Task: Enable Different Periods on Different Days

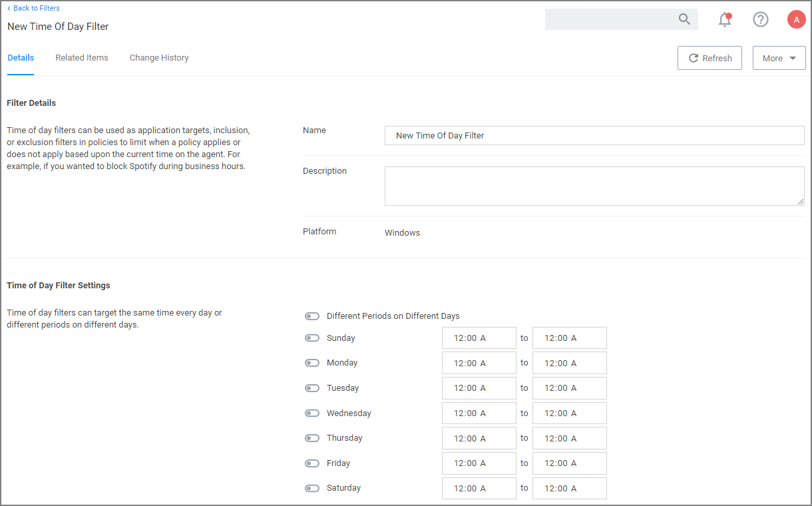Action: click(312, 316)
